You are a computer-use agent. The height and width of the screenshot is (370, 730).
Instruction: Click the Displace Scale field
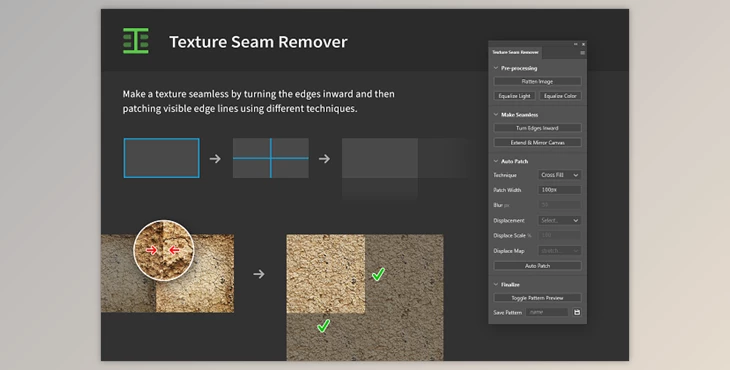(x=560, y=235)
